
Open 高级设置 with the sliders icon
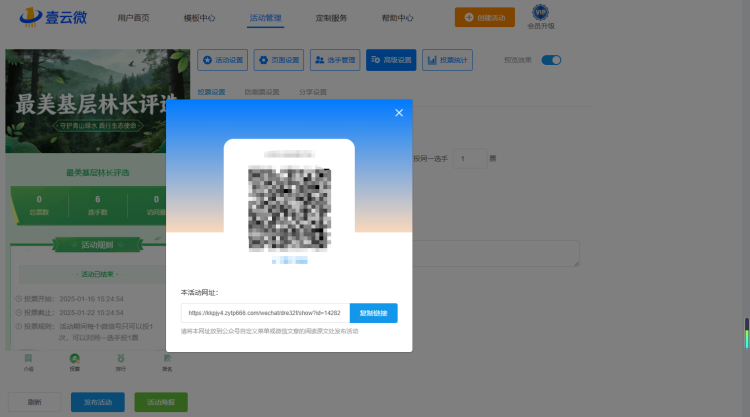click(x=391, y=60)
